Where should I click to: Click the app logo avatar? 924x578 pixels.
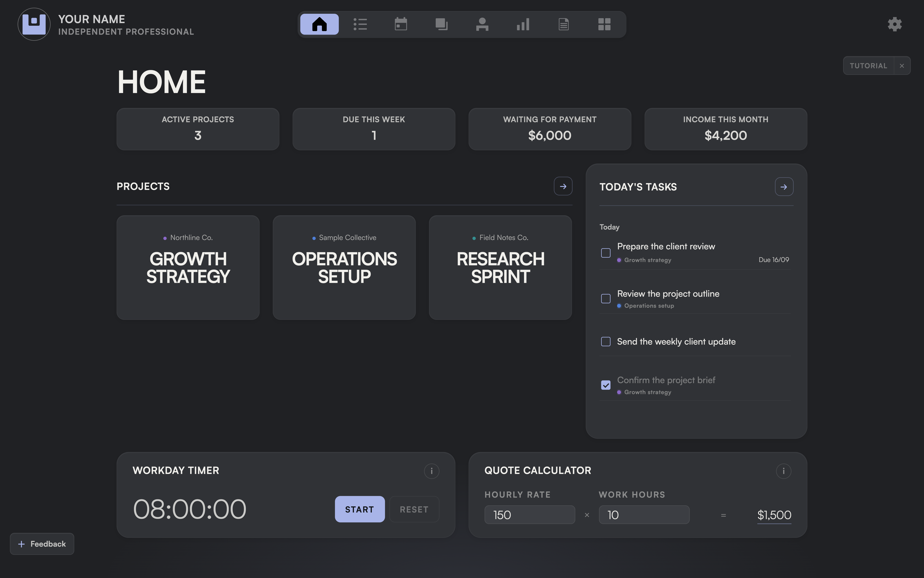[34, 24]
